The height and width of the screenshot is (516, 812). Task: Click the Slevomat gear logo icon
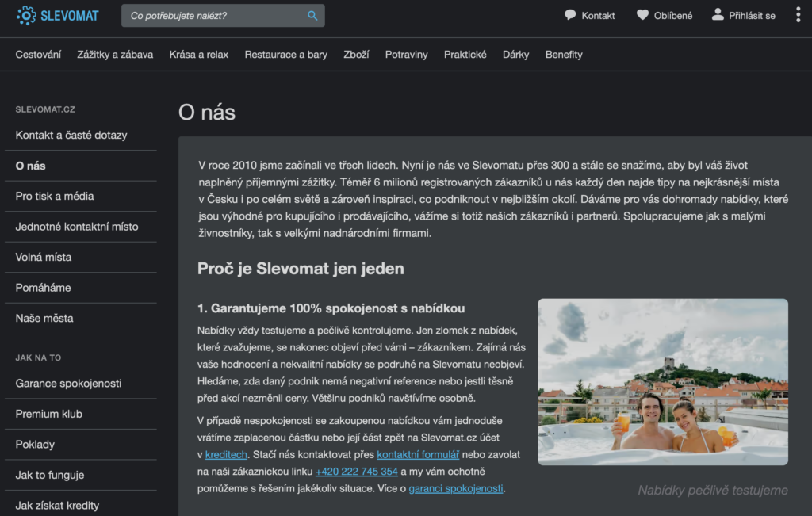point(26,16)
